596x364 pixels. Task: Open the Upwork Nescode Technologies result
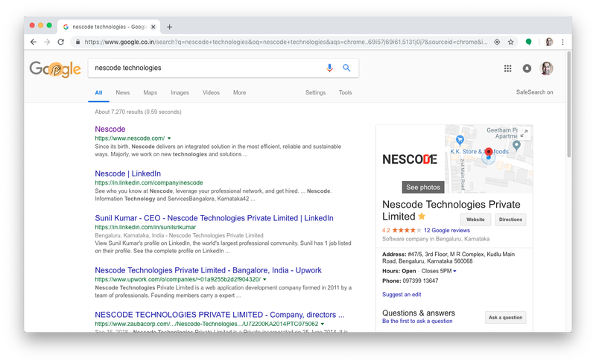[209, 270]
